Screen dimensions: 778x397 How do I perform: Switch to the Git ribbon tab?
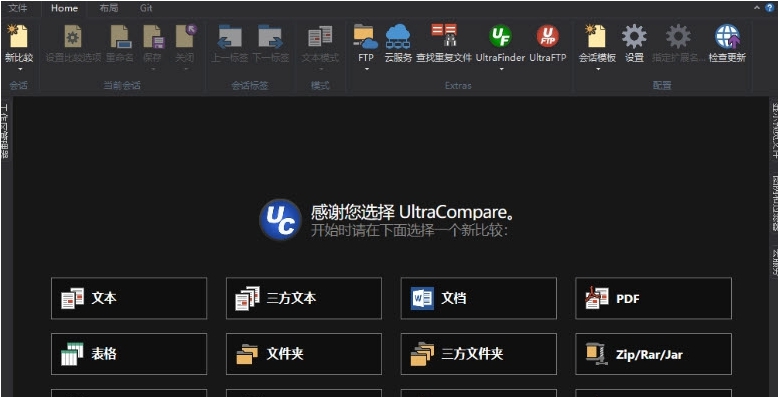click(146, 8)
